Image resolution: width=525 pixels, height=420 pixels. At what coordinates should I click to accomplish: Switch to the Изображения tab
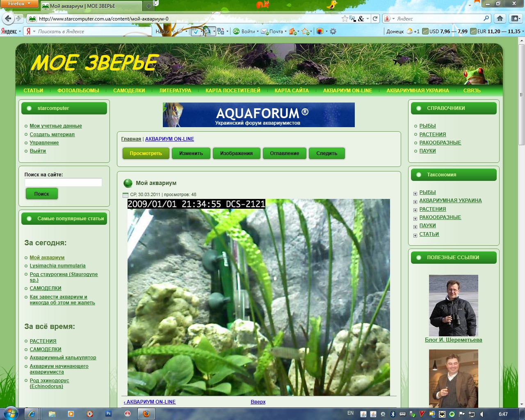point(236,153)
